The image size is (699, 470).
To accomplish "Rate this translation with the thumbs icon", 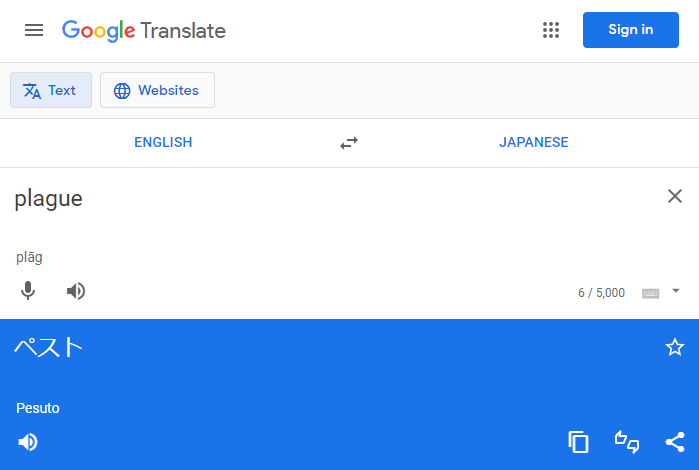I will click(x=627, y=442).
